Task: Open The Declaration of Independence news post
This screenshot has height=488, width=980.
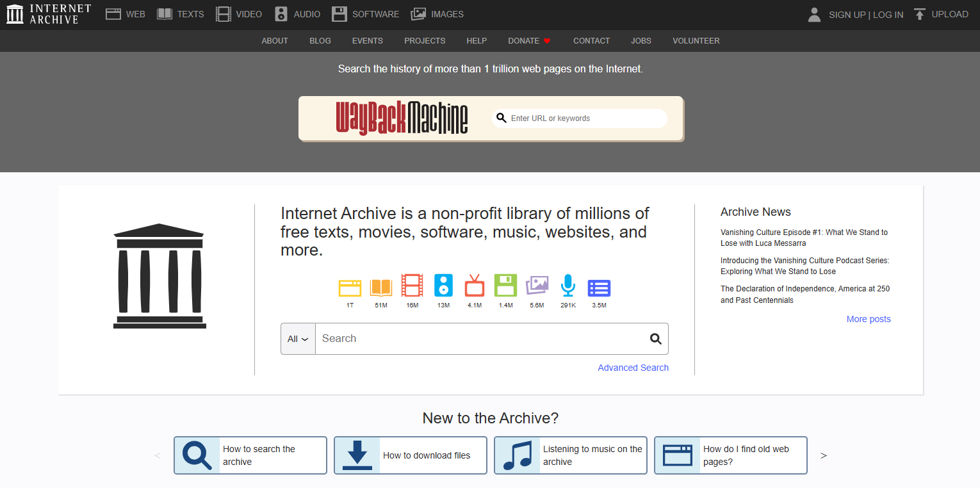Action: point(805,295)
